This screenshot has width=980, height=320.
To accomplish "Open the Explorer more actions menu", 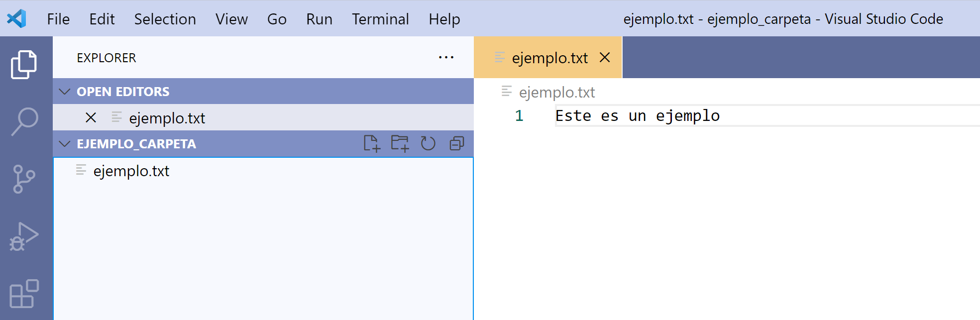I will (446, 58).
